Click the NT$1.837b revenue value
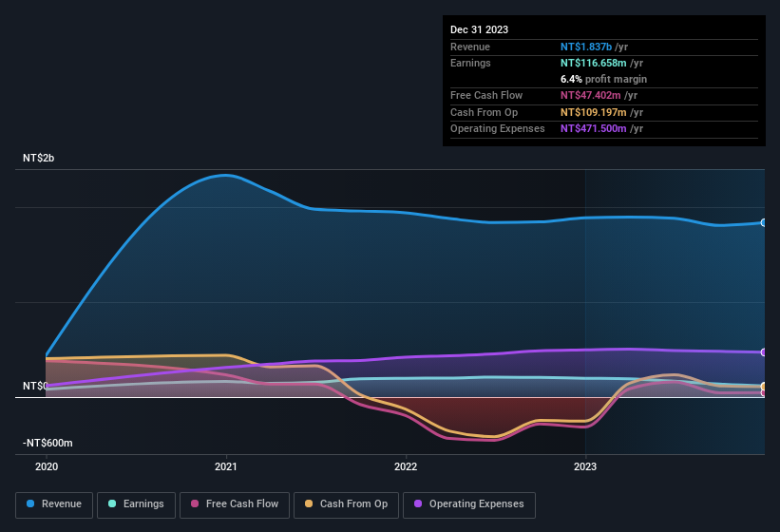The height and width of the screenshot is (532, 780). point(586,47)
